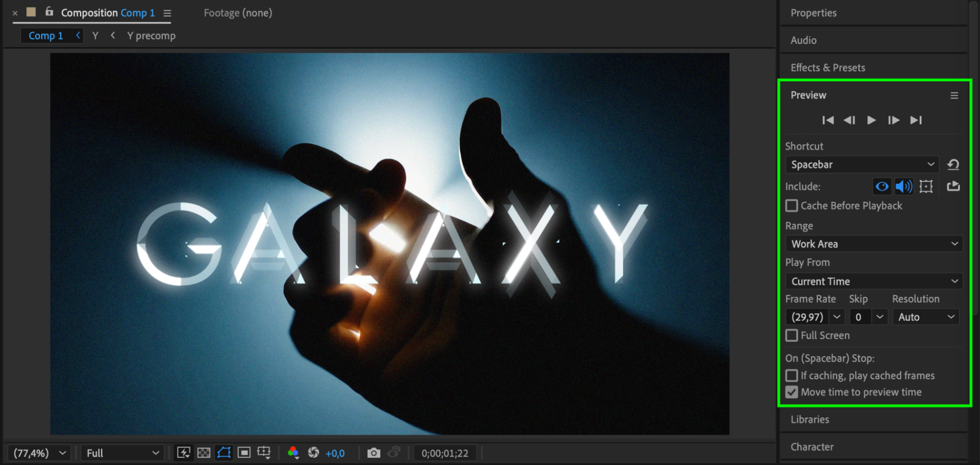The width and height of the screenshot is (980, 465).
Task: Click the Play button in Preview panel
Action: pyautogui.click(x=871, y=120)
